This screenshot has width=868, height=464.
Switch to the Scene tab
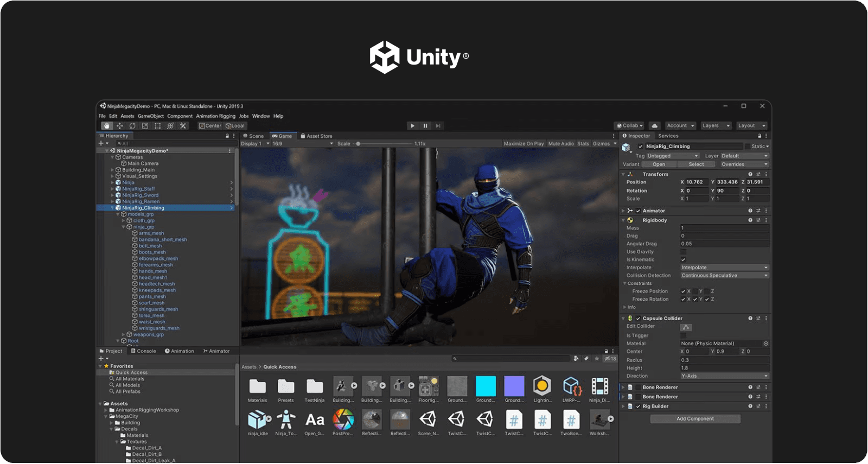(253, 136)
